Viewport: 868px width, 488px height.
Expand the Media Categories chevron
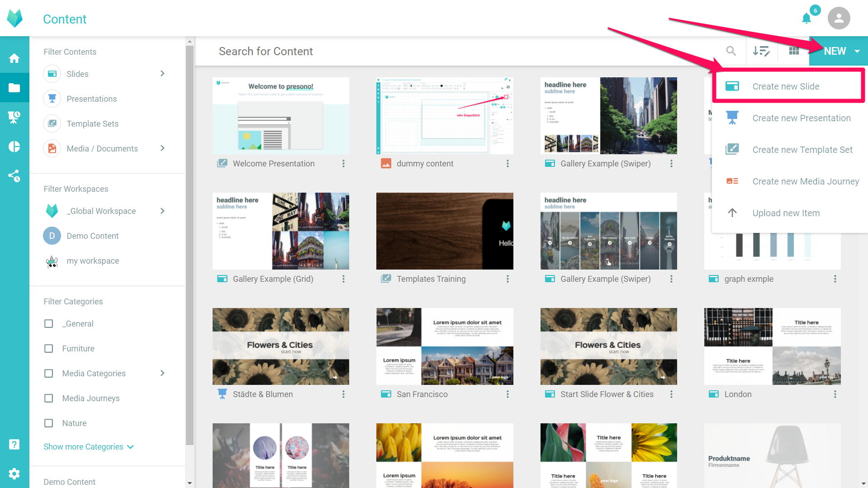(162, 373)
